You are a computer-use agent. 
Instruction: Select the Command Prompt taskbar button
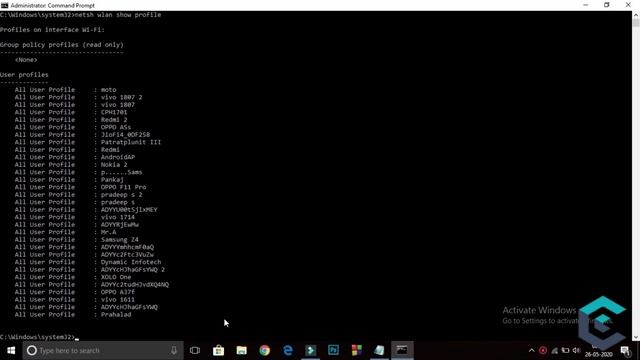click(402, 350)
